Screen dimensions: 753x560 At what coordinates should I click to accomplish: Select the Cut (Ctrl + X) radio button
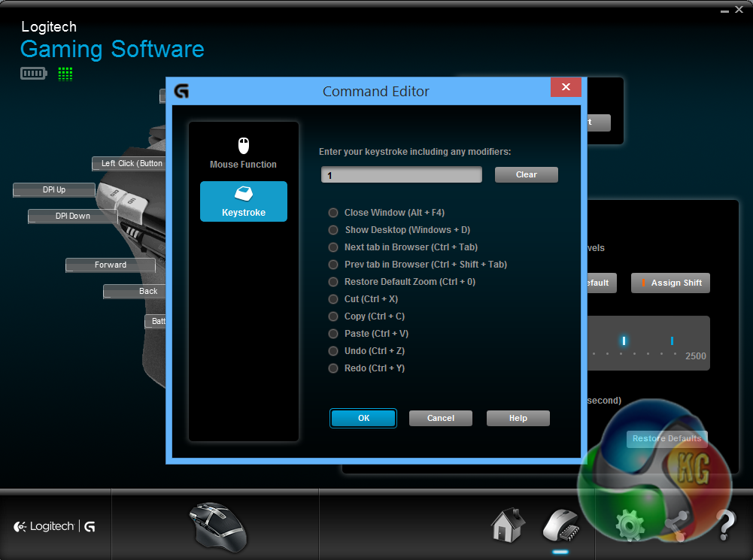click(x=333, y=299)
